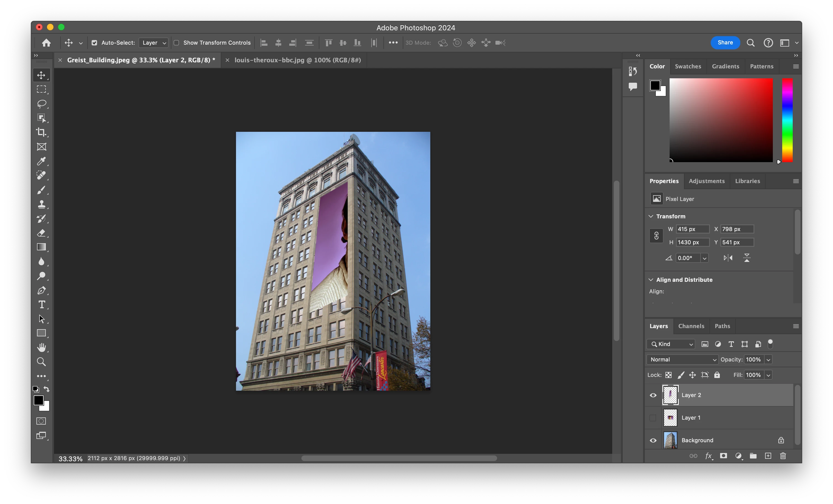Collapse the Transform section
Image resolution: width=833 pixels, height=504 pixels.
coord(651,216)
